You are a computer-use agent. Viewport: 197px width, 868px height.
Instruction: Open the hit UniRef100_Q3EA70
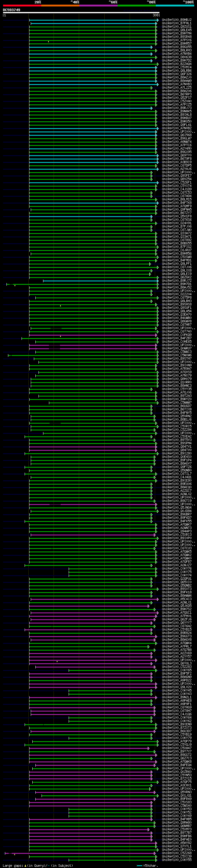coord(177,315)
